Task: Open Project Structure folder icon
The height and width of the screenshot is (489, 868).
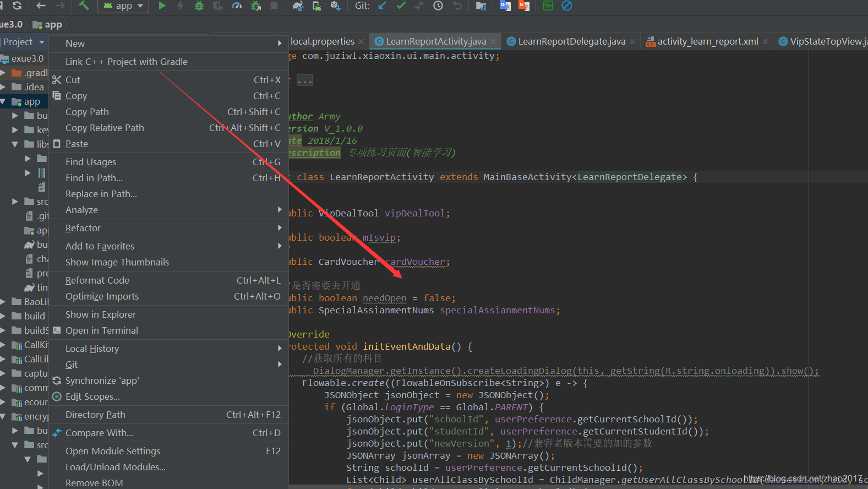Action: 481,6
